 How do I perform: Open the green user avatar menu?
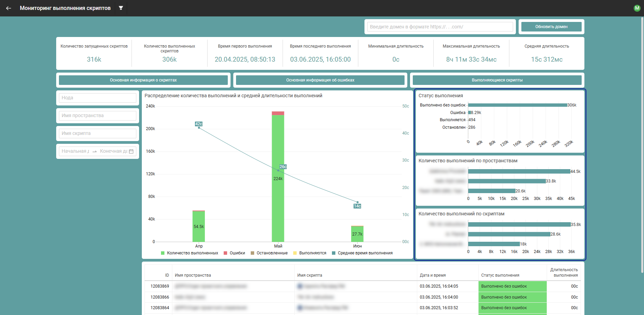pyautogui.click(x=637, y=8)
